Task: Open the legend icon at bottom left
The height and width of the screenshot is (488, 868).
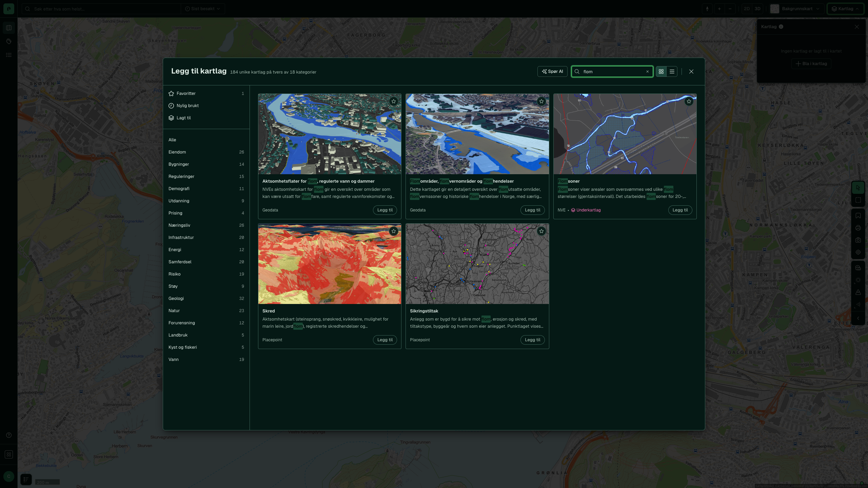Action: (x=26, y=480)
